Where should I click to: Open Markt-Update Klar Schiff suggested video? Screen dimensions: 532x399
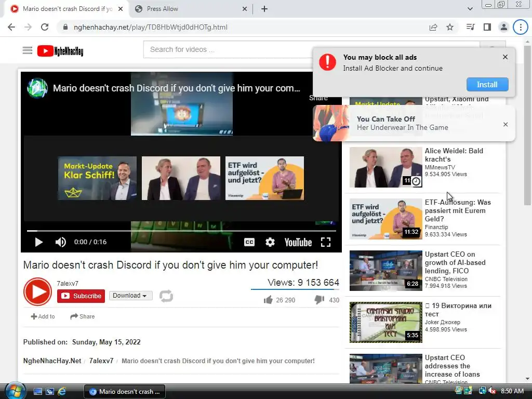pyautogui.click(x=97, y=178)
